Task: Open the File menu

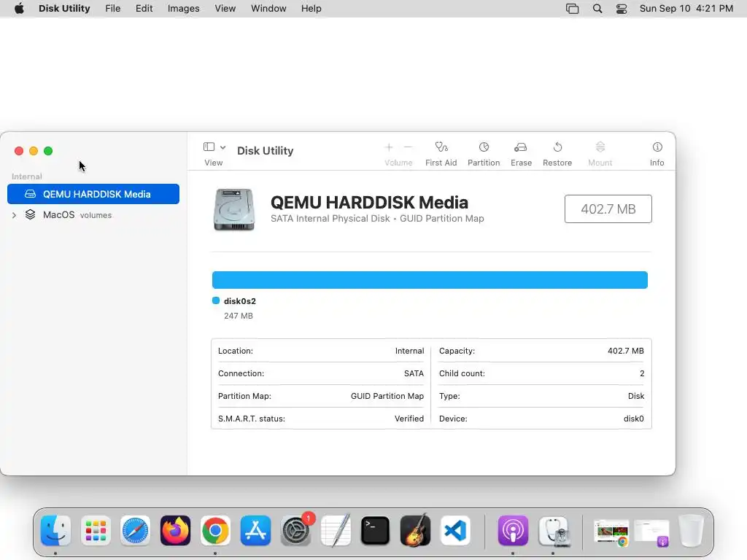Action: (113, 9)
